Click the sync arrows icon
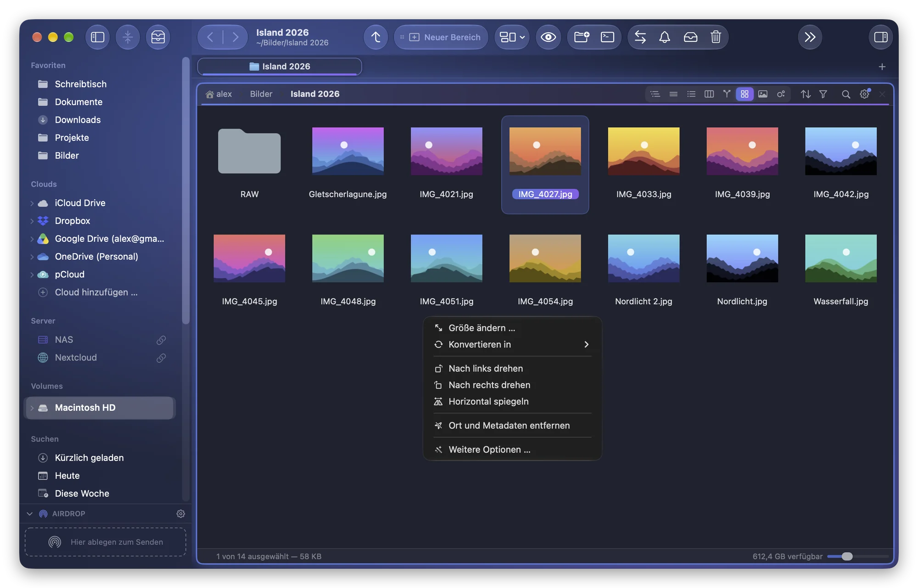Screen dimensions: 918x588 [x=640, y=37]
